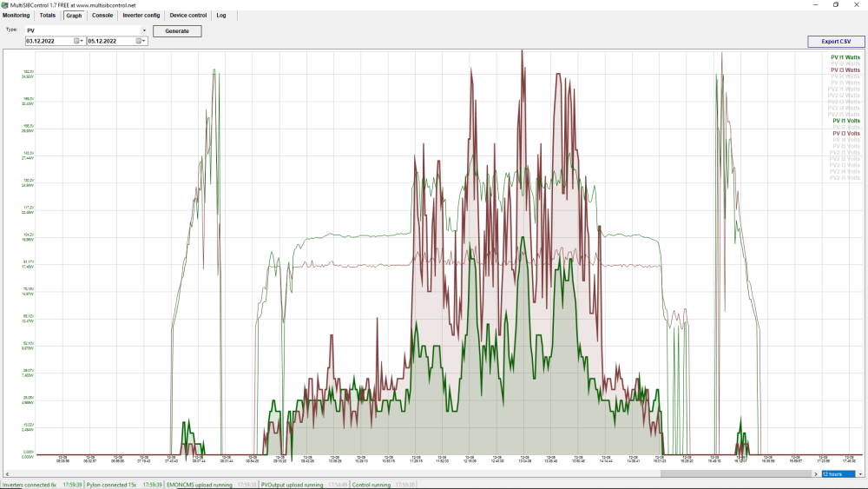Click the 'Control running' status entry
The image size is (868, 489).
pos(372,486)
